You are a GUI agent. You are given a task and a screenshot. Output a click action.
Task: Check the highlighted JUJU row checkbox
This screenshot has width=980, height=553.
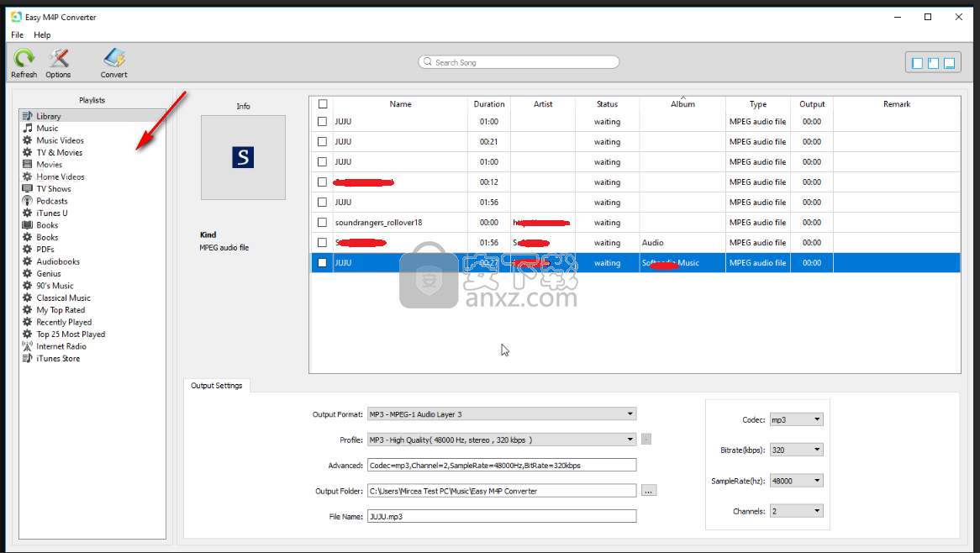[x=323, y=263]
